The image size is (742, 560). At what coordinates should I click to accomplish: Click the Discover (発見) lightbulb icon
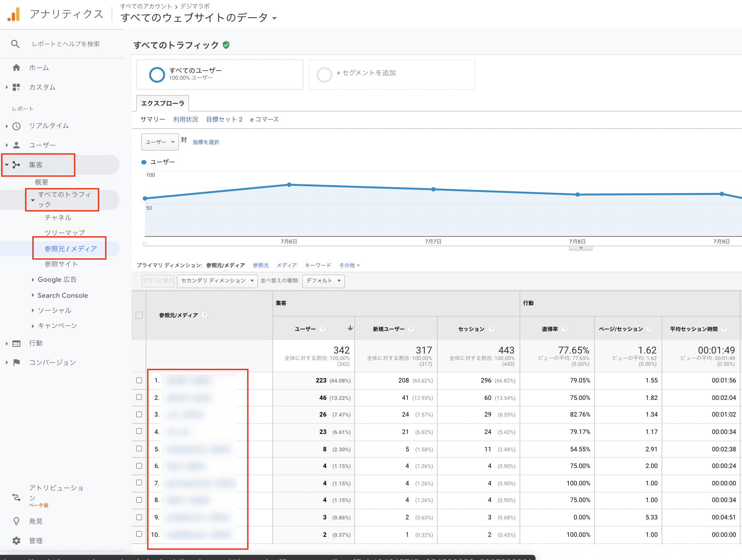click(x=16, y=521)
